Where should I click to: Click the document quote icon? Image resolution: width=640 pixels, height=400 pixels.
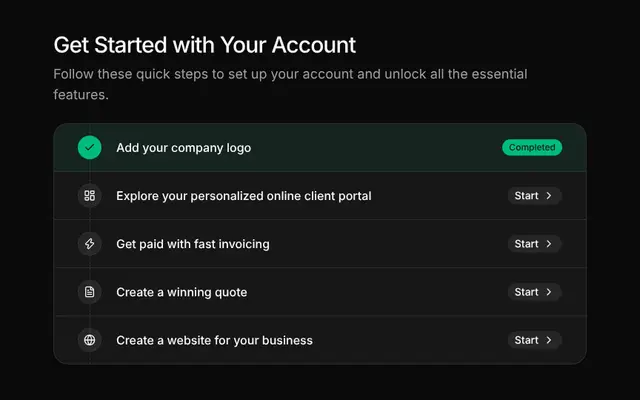(90, 292)
